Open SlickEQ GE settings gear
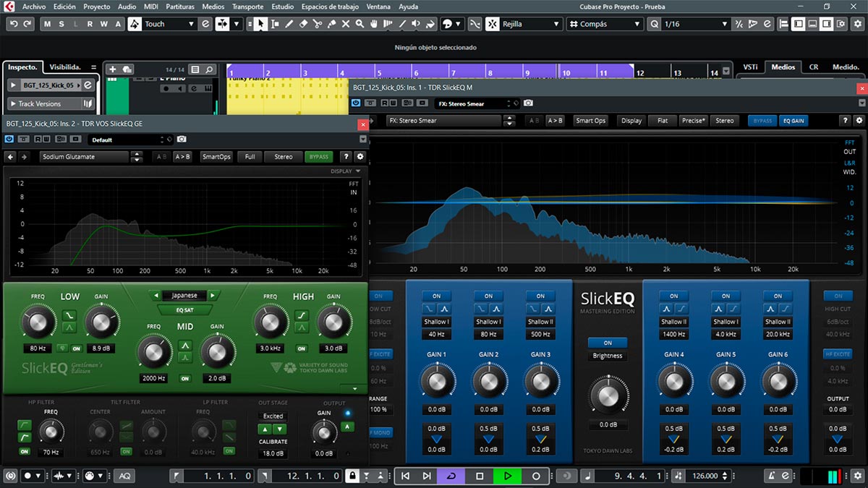This screenshot has height=488, width=868. pos(360,156)
